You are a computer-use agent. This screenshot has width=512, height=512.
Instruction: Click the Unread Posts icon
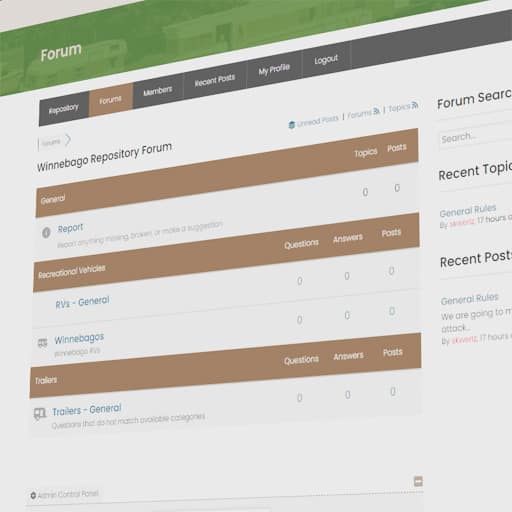(x=292, y=125)
